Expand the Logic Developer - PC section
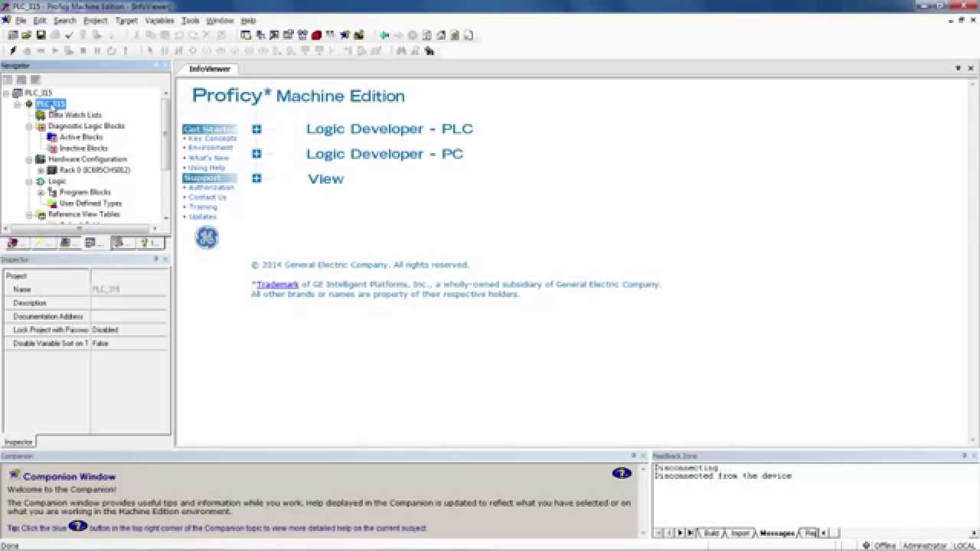Image resolution: width=980 pixels, height=551 pixels. (256, 154)
